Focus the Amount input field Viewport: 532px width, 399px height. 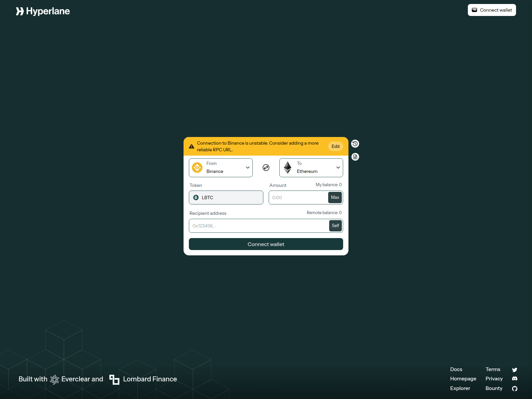pos(298,198)
